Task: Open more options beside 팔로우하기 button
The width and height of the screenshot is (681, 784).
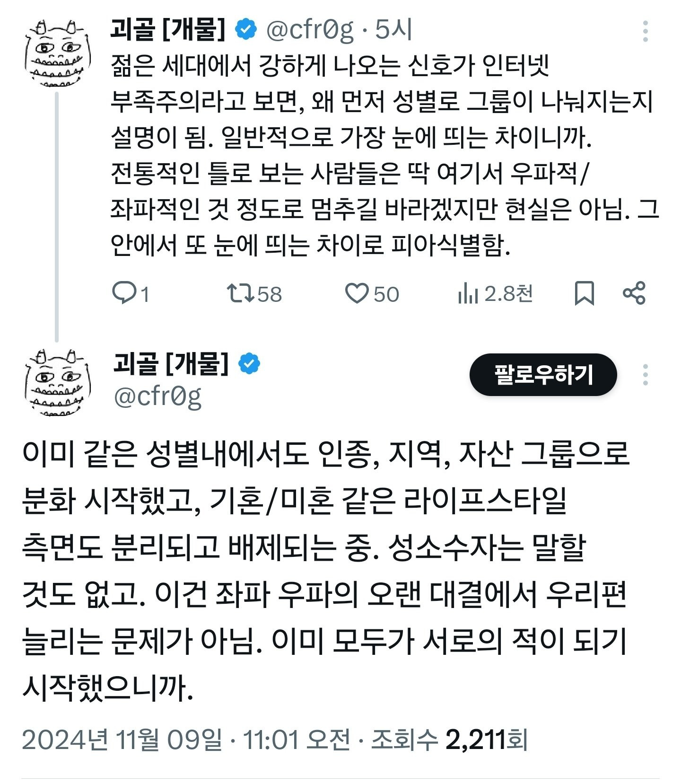Action: point(646,375)
